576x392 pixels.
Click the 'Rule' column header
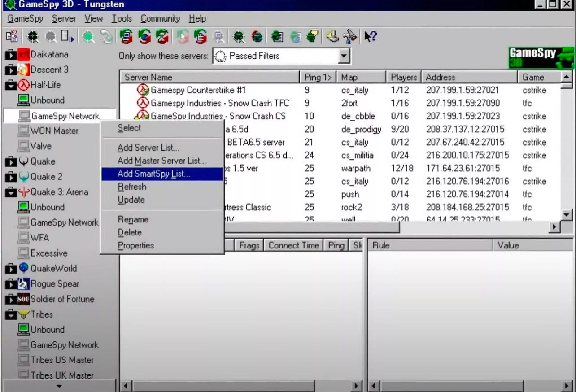click(430, 245)
